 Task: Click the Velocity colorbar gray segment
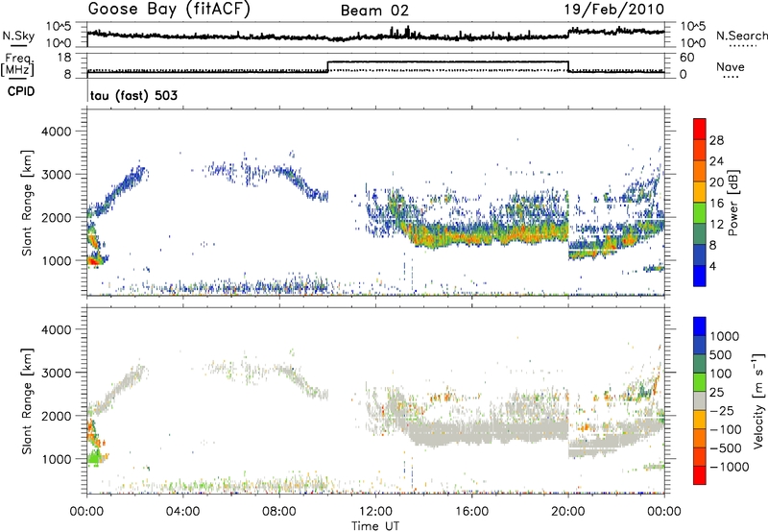click(x=700, y=400)
